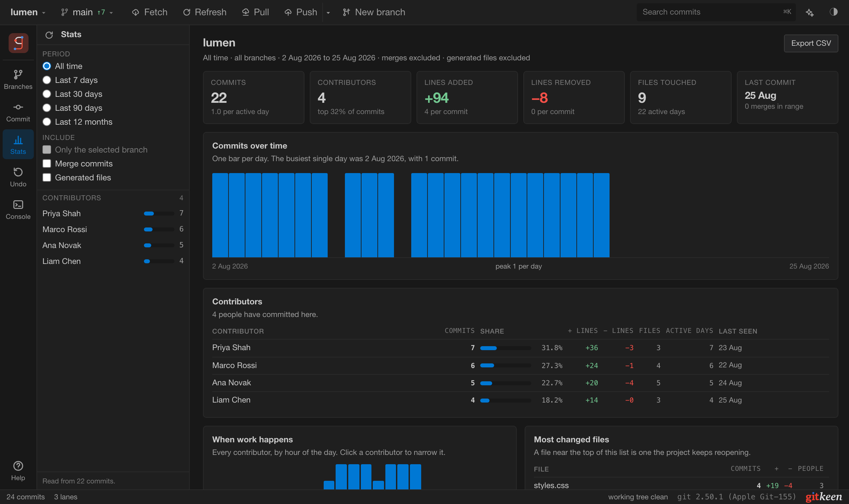
Task: Select Liam Chen in sidebar contributors
Action: [x=113, y=261]
